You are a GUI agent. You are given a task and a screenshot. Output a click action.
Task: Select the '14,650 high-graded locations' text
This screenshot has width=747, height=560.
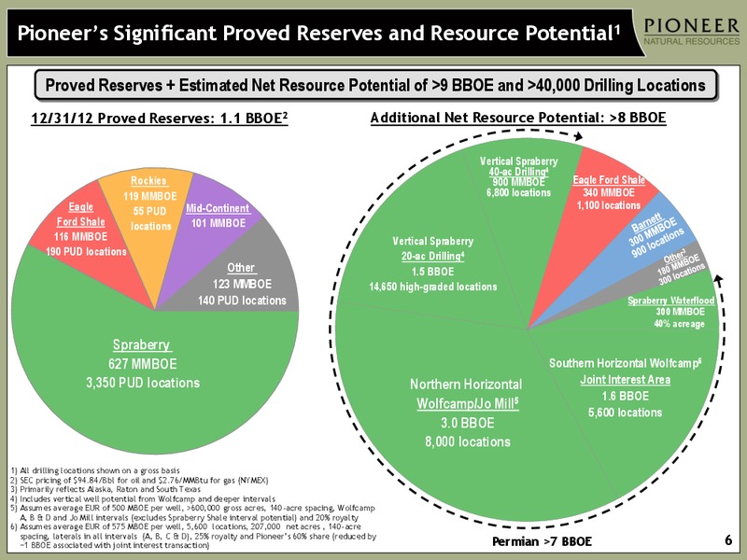(432, 287)
